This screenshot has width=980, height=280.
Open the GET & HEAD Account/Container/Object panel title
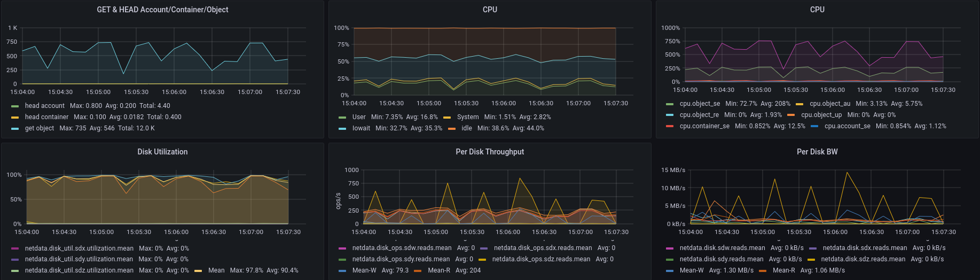pos(162,10)
